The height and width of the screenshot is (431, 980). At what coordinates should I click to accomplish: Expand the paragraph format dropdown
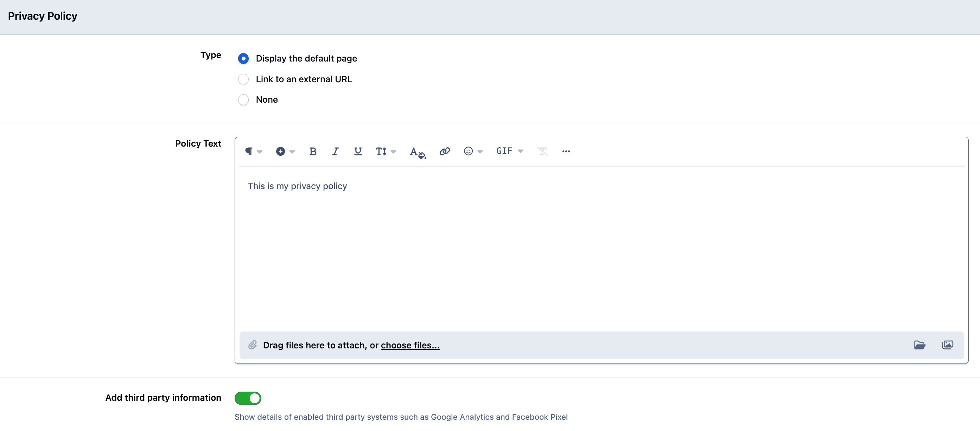253,151
